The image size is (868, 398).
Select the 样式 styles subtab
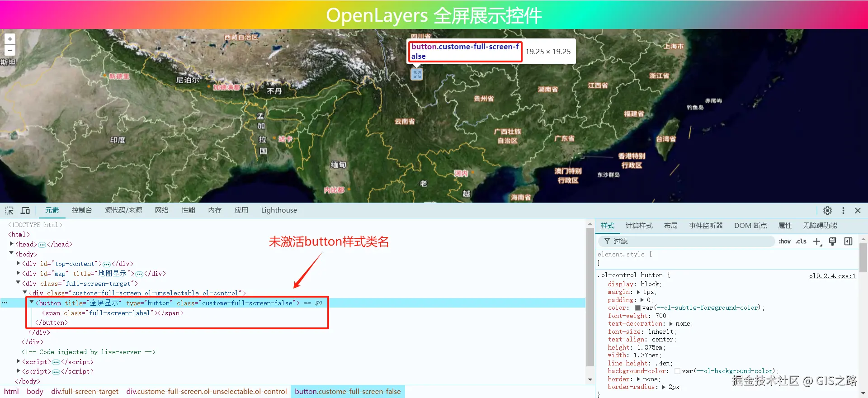[x=608, y=226]
